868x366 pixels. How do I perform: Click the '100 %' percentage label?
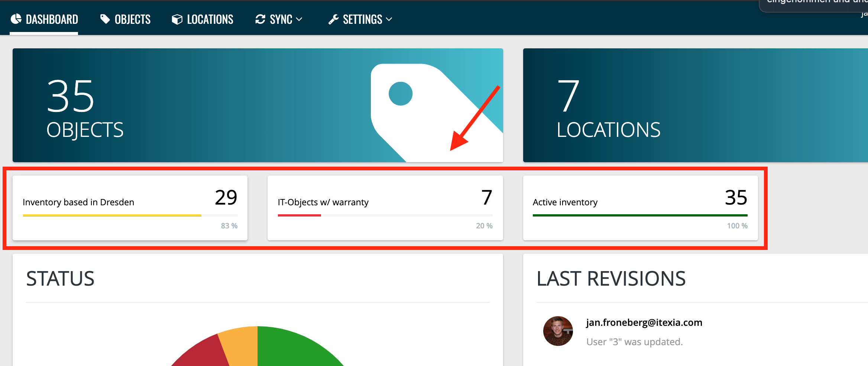(737, 226)
